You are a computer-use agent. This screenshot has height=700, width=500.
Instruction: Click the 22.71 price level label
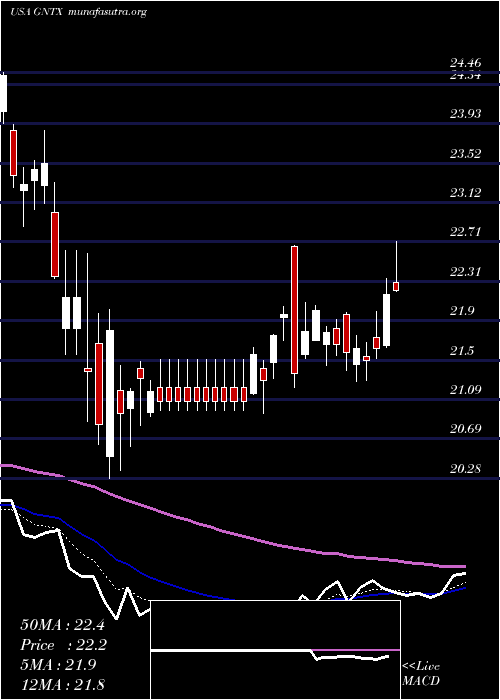[465, 232]
